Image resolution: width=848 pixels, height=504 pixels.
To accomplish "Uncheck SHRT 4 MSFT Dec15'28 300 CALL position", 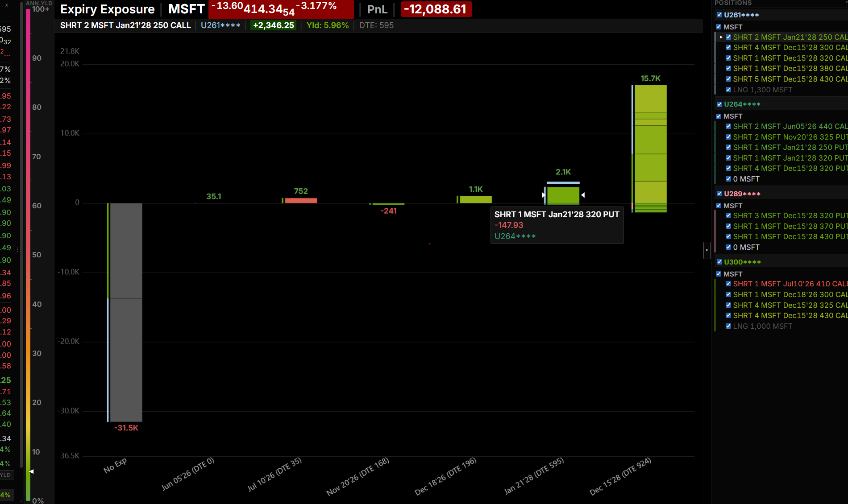I will (728, 47).
